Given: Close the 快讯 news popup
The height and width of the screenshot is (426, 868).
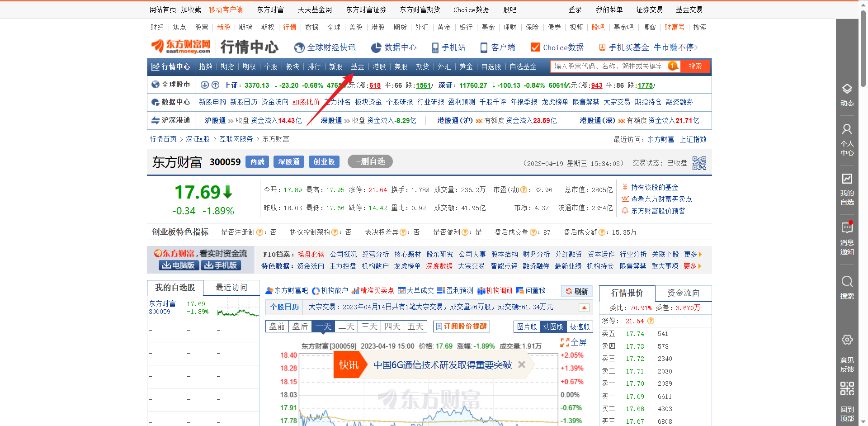Looking at the screenshot, I should (x=521, y=364).
